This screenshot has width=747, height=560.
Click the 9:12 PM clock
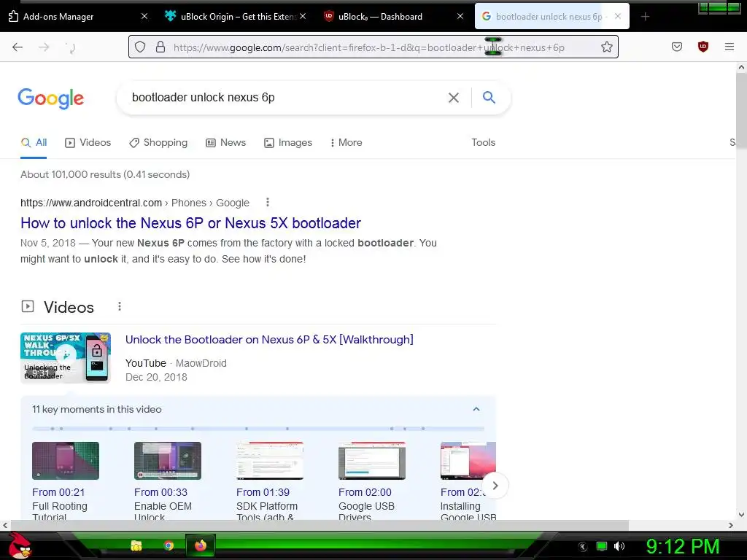point(683,546)
